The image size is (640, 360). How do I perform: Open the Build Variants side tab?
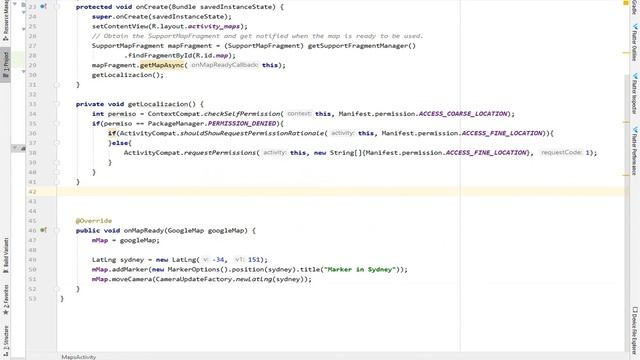point(6,256)
